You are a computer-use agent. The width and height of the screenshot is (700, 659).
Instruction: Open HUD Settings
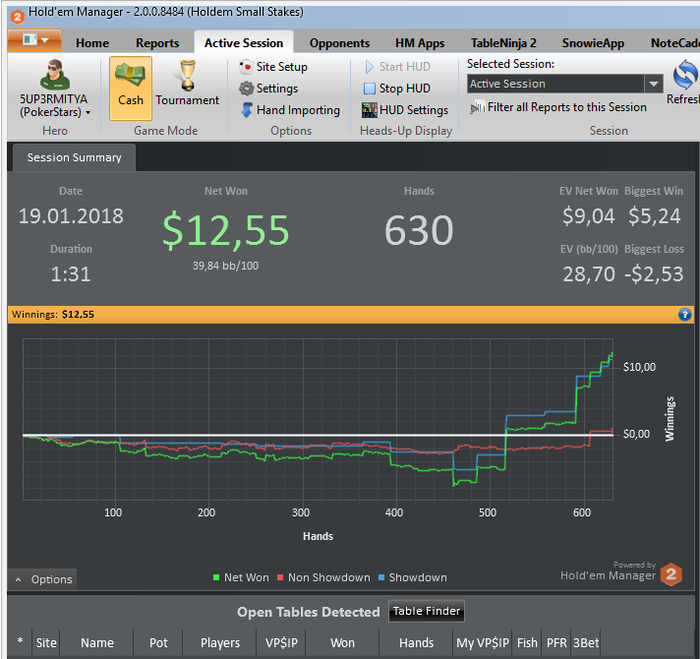pyautogui.click(x=405, y=110)
